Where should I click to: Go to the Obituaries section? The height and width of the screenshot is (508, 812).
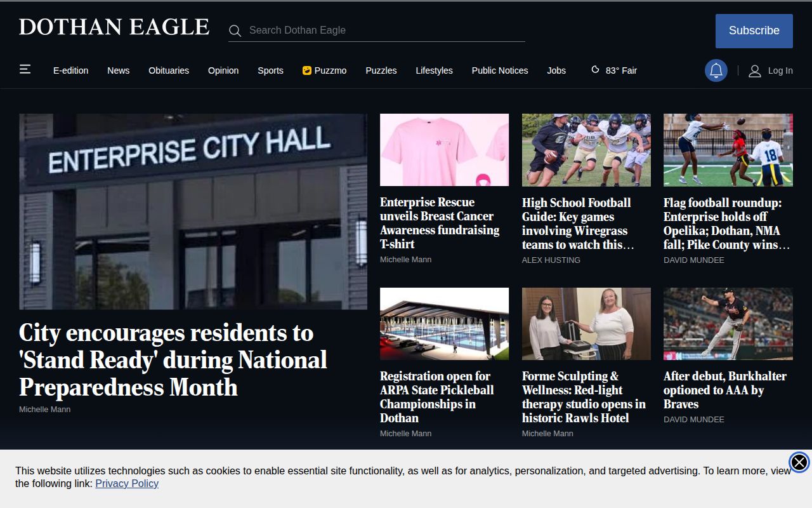tap(169, 70)
